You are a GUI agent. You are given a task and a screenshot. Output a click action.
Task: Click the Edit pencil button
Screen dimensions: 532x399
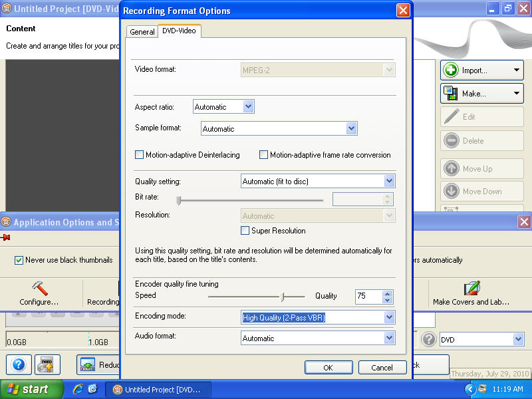tap(481, 117)
